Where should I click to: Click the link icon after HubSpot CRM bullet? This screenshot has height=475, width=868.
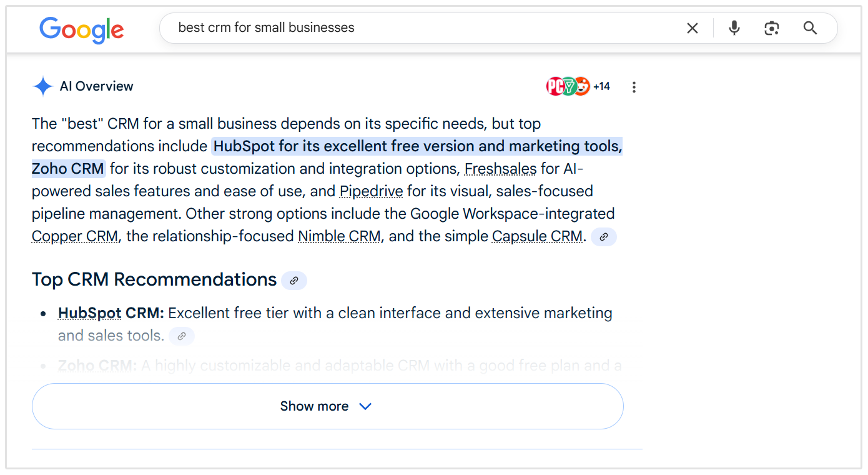point(182,336)
